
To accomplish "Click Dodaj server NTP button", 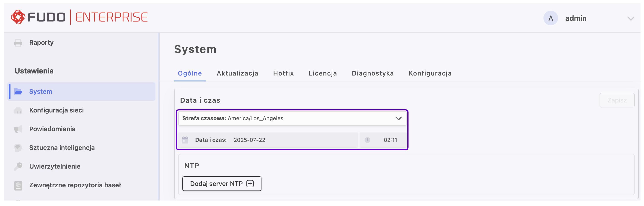I will (x=222, y=184).
